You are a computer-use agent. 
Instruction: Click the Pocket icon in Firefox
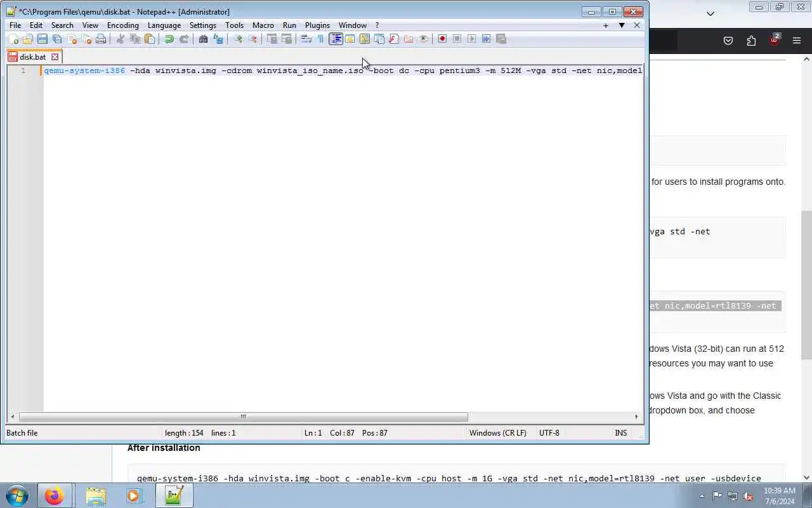(x=728, y=41)
